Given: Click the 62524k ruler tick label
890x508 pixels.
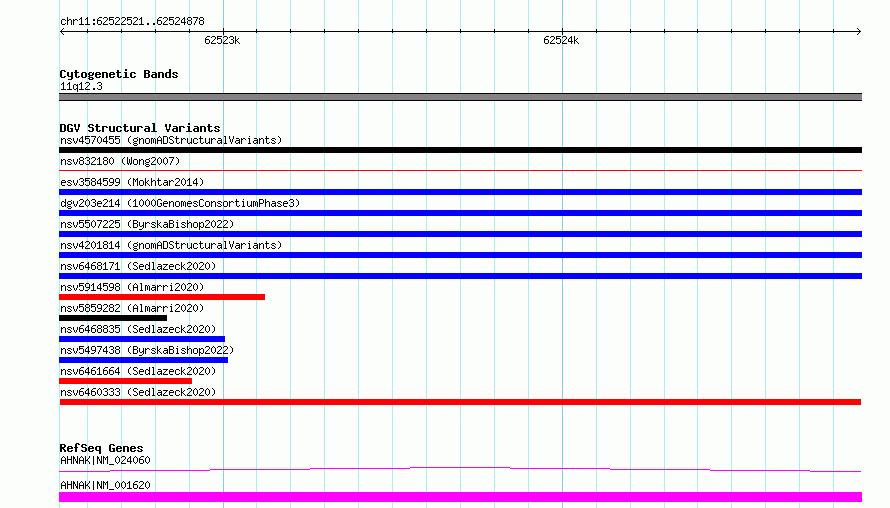Looking at the screenshot, I should 561,40.
